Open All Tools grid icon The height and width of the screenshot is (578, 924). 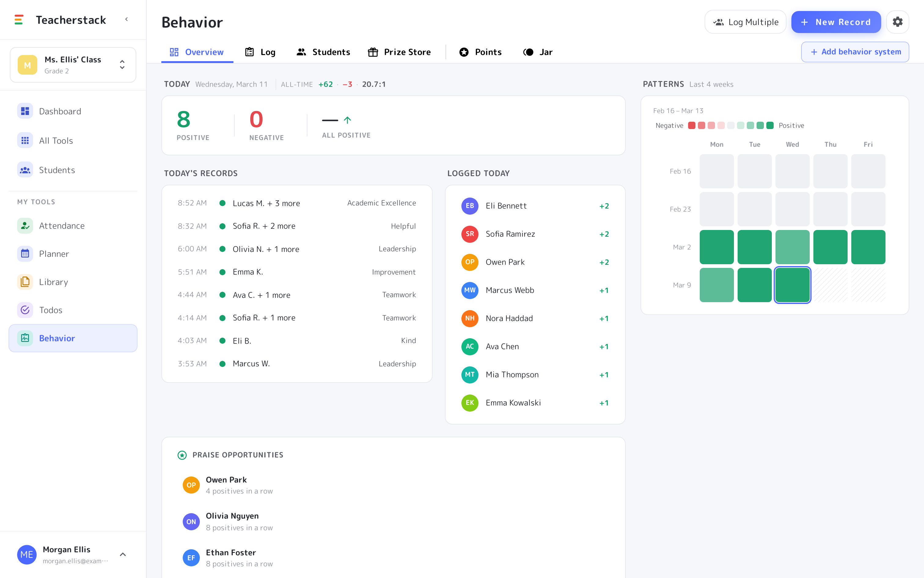coord(25,141)
